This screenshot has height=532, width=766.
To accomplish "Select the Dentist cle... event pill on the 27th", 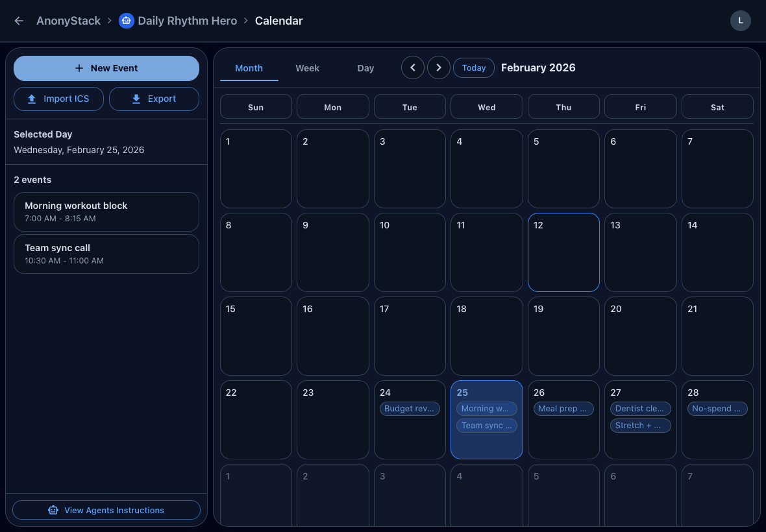I will click(640, 408).
